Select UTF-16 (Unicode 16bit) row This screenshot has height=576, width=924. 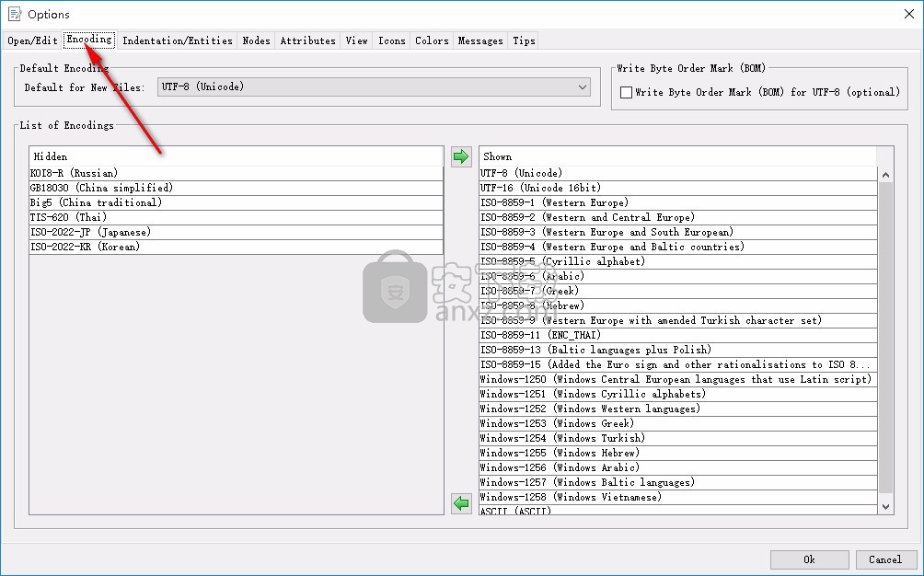(678, 188)
